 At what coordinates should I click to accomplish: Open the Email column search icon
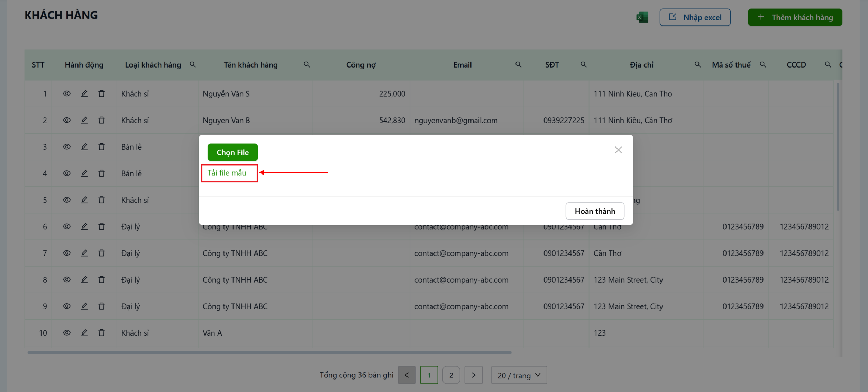click(518, 64)
